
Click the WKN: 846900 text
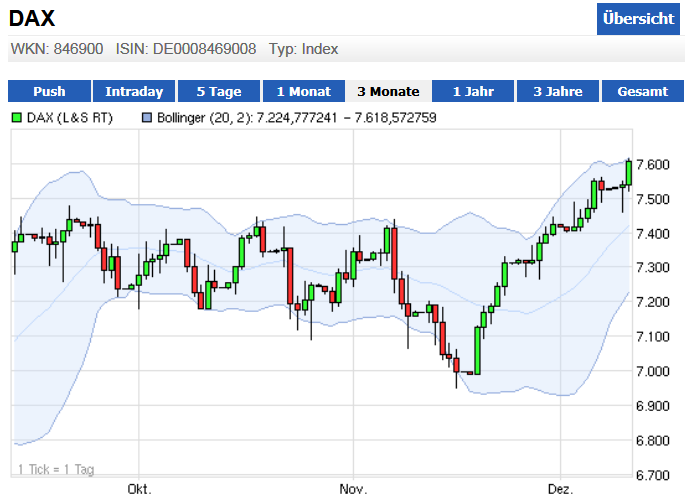[57, 49]
